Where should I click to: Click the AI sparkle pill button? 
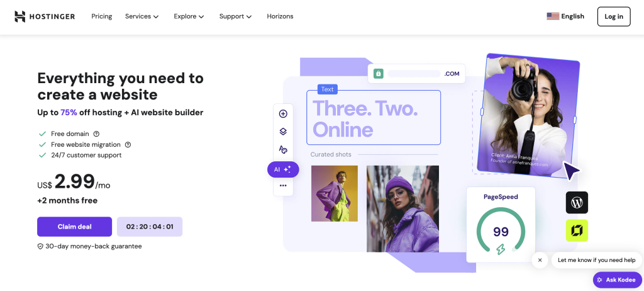click(x=283, y=169)
